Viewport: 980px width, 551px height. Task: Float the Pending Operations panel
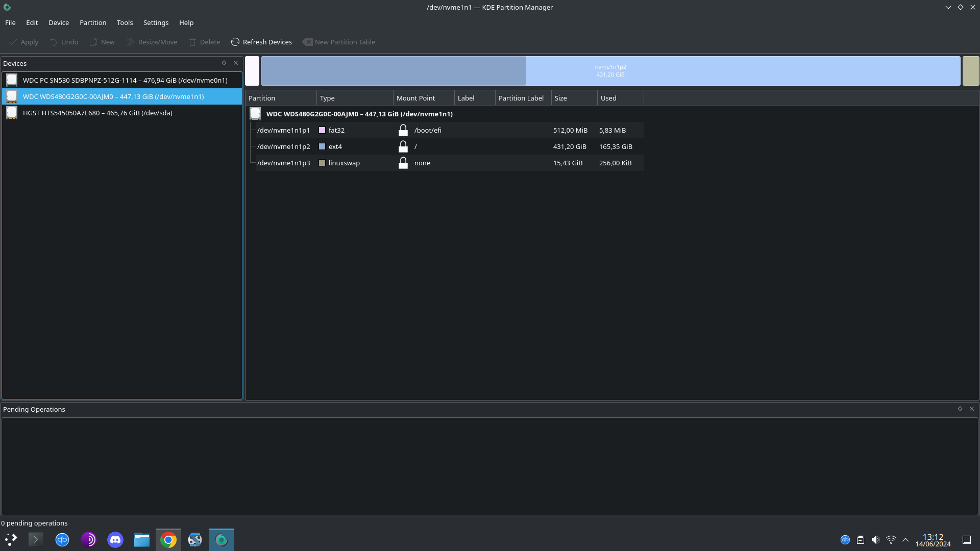(960, 409)
